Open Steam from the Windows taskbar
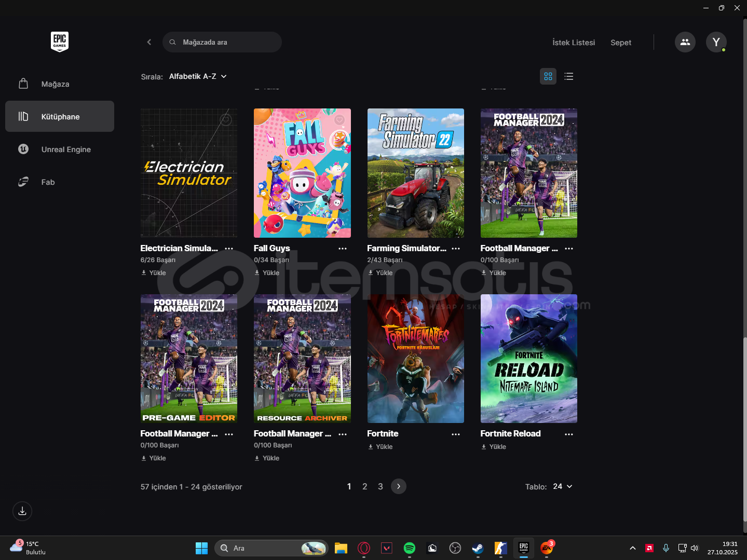 [x=478, y=548]
